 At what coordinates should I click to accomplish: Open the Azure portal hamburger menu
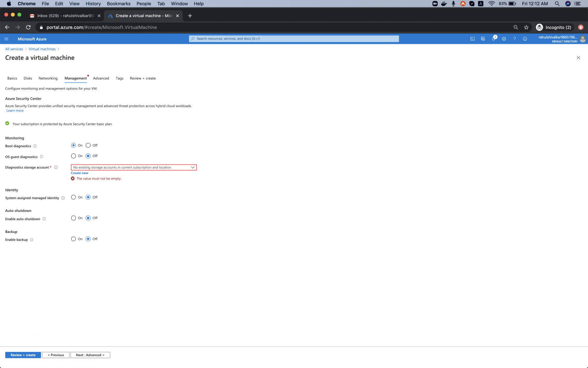point(6,39)
